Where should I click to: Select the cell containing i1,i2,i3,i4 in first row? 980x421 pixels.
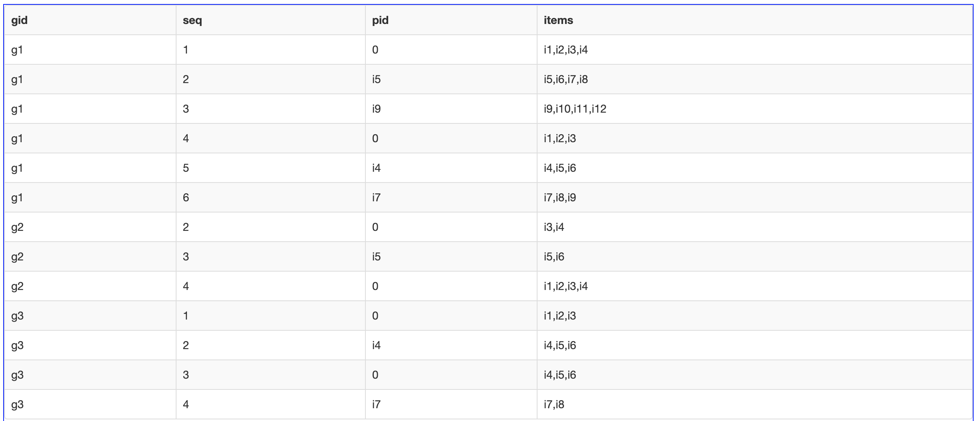(x=755, y=50)
